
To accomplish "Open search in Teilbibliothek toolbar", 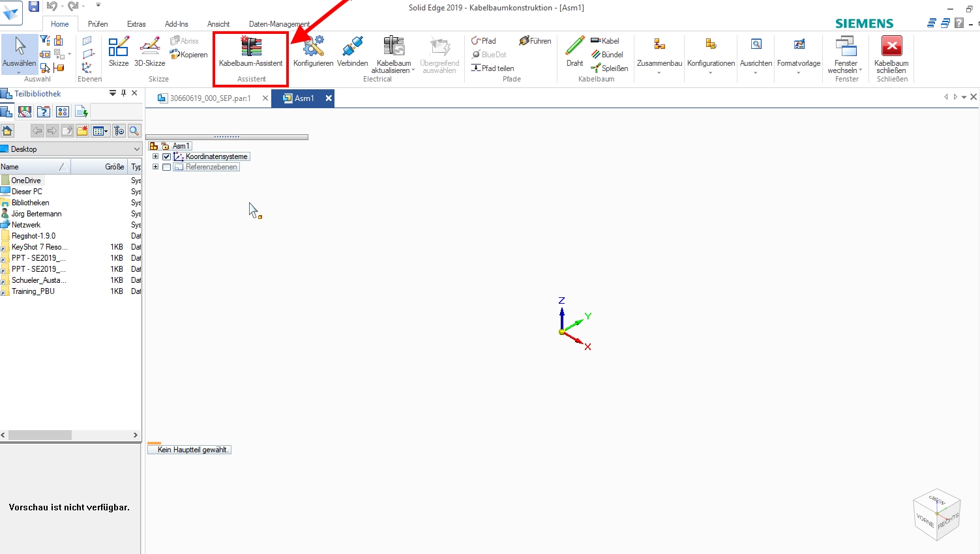I will [134, 130].
